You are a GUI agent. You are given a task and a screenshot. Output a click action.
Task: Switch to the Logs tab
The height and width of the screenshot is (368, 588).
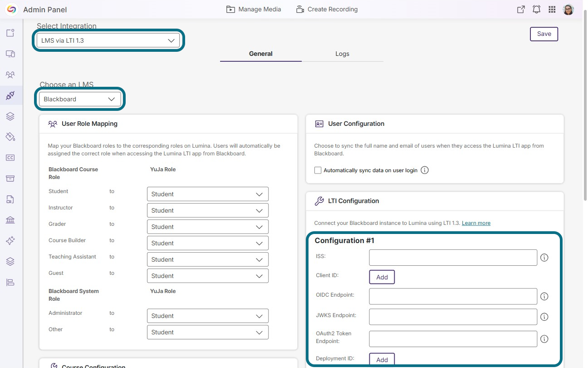[x=343, y=54]
